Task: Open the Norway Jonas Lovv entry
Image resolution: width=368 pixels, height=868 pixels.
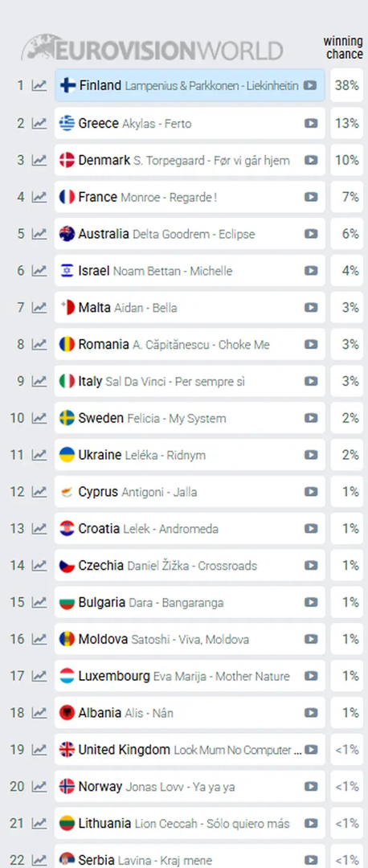Action: click(x=190, y=786)
